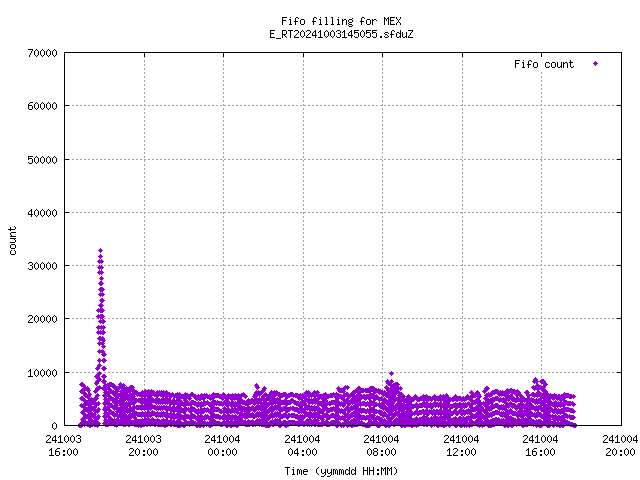This screenshot has height=480, width=640.
Task: Click the y-axis value 20000
Action: 42,319
